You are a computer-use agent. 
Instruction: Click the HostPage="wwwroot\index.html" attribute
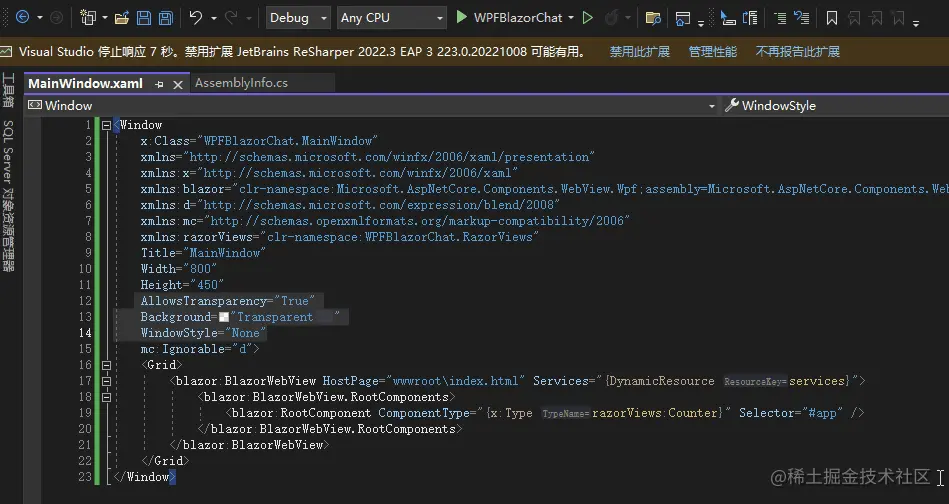[x=424, y=381]
